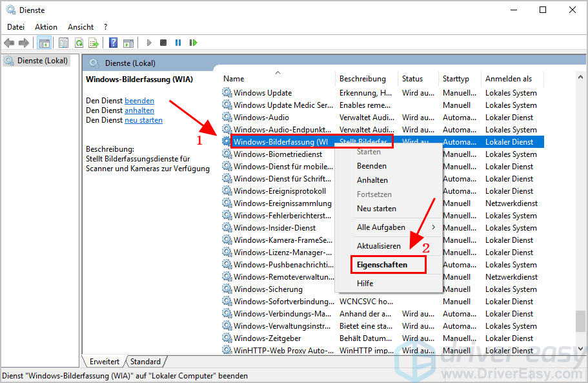Screen dimensions: 588x383
Task: Select the Windows-Dienst für Schrift... row
Action: tap(278, 178)
